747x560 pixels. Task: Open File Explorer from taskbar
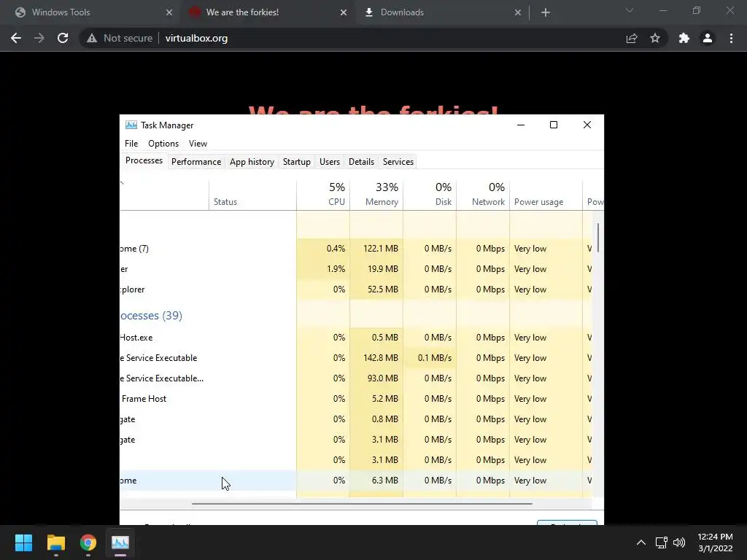[55, 542]
